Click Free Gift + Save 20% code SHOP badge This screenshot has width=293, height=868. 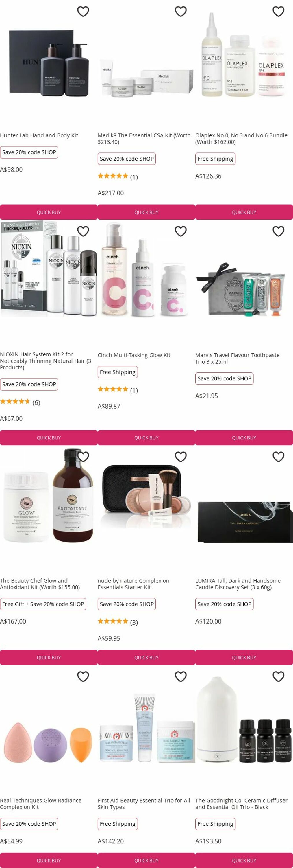43,604
